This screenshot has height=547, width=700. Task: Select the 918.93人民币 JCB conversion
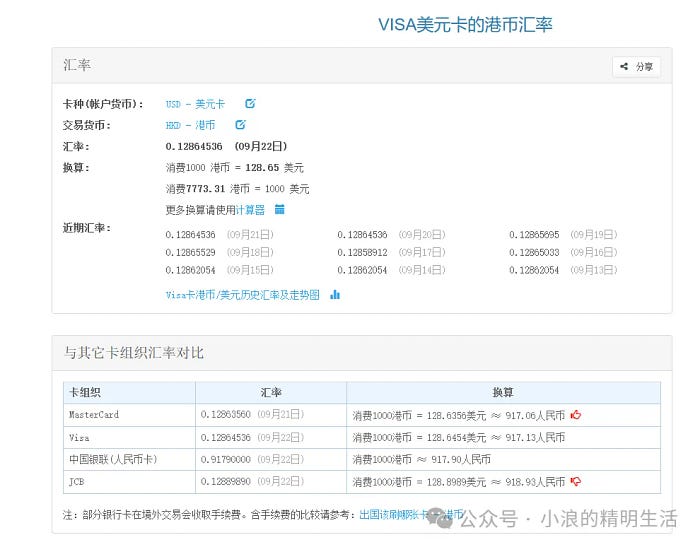(x=535, y=482)
